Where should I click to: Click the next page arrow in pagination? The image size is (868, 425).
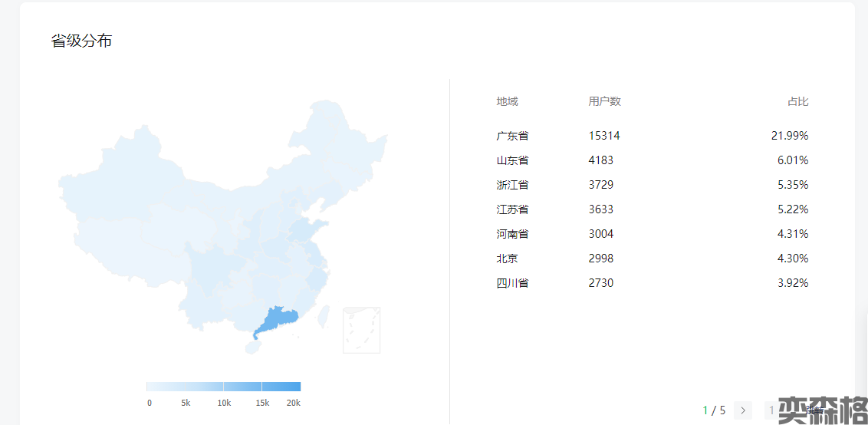pos(742,410)
